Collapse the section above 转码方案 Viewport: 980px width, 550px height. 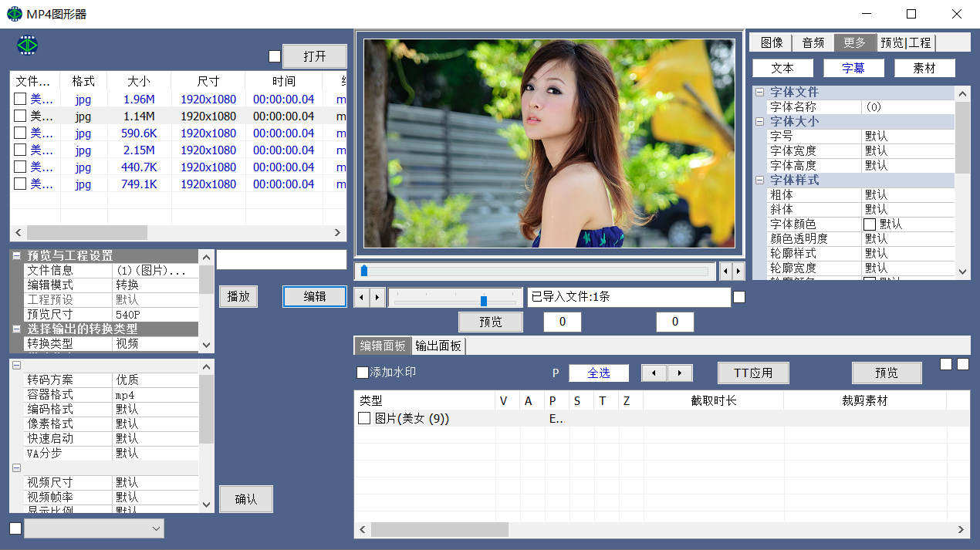pos(16,365)
